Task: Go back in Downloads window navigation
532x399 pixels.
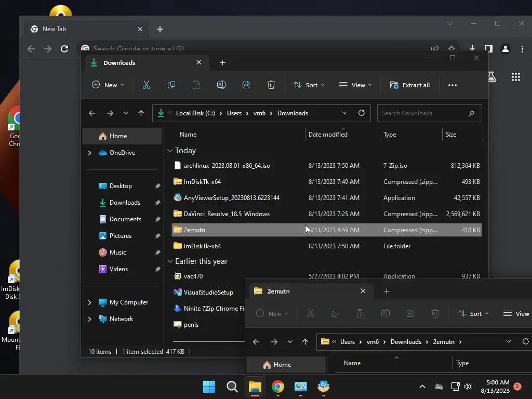Action: [x=91, y=113]
